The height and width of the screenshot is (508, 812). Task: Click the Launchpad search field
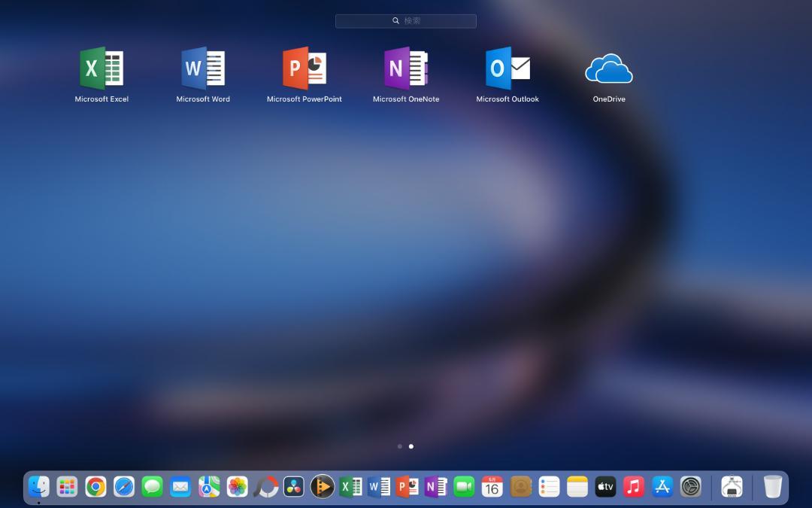(406, 21)
